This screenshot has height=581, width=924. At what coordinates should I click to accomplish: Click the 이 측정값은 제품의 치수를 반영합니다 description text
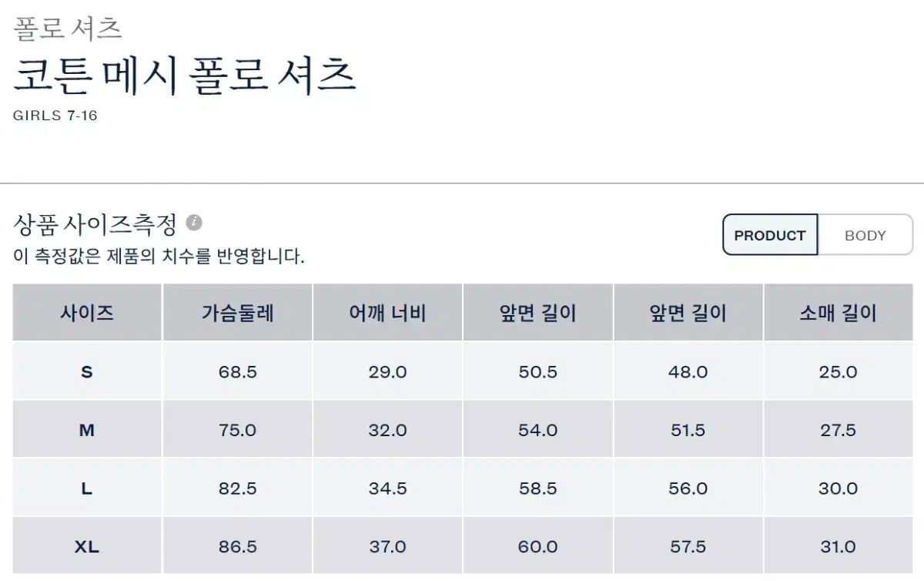(159, 256)
